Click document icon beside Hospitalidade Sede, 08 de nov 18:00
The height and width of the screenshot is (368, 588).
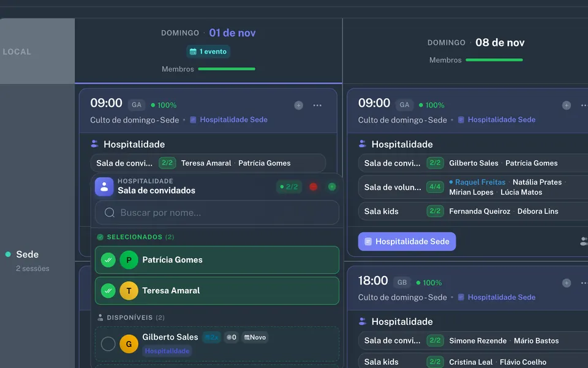point(461,297)
